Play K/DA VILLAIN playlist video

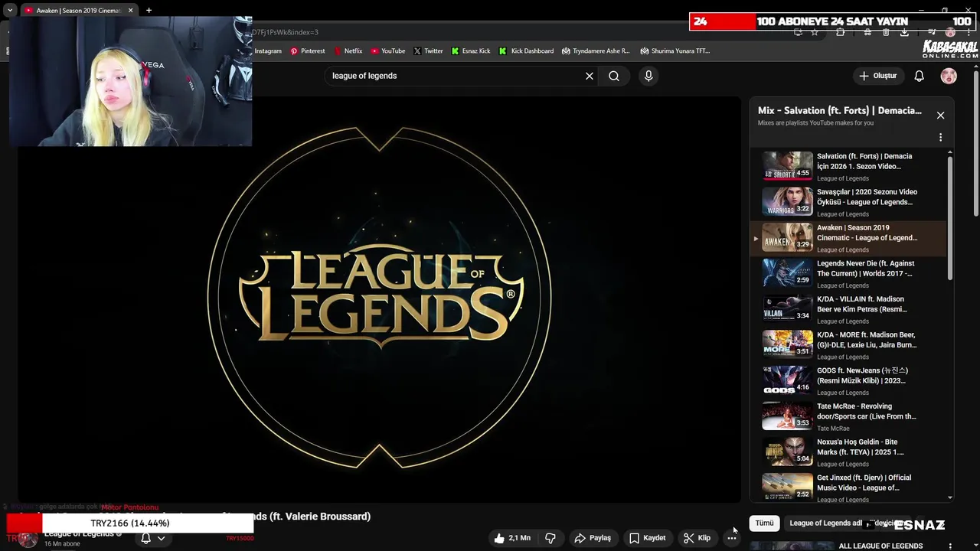[x=850, y=309]
